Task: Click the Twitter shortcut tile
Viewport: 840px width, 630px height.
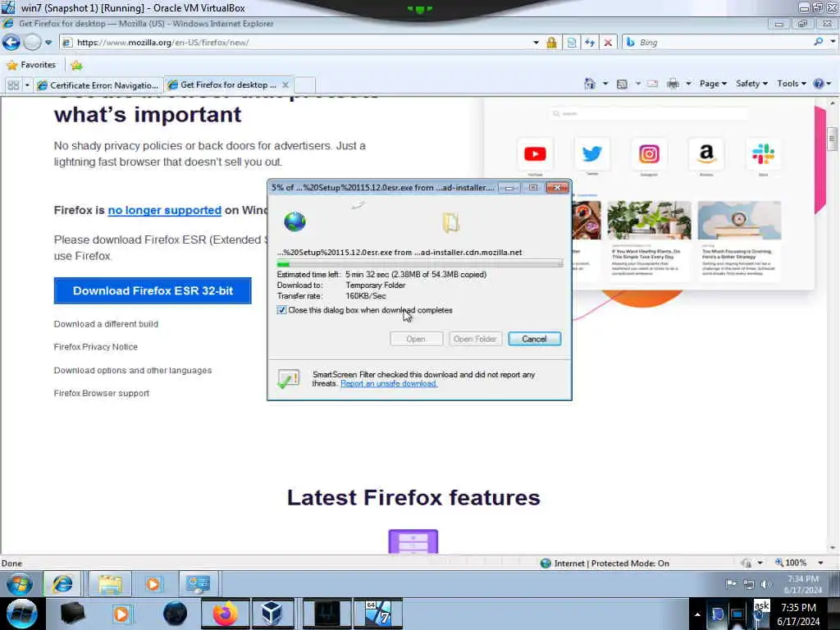Action: 592,154
